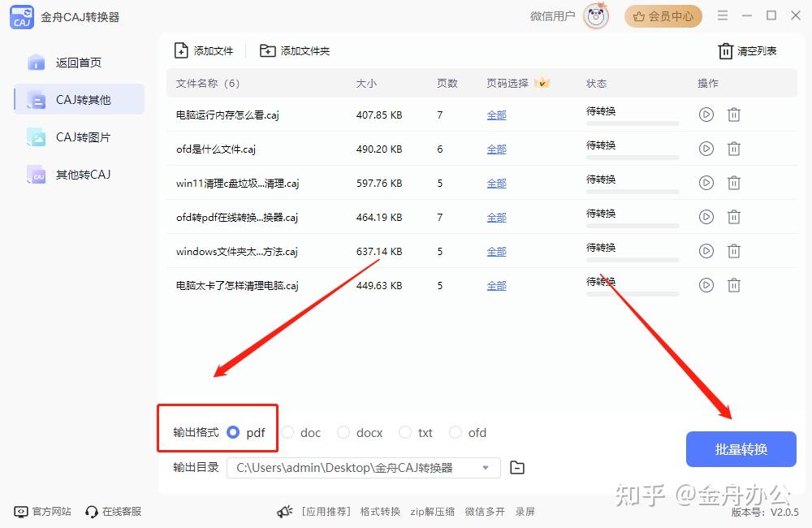This screenshot has width=812, height=528.
Task: Click the megaphone 应用推荐 icon
Action: (284, 512)
